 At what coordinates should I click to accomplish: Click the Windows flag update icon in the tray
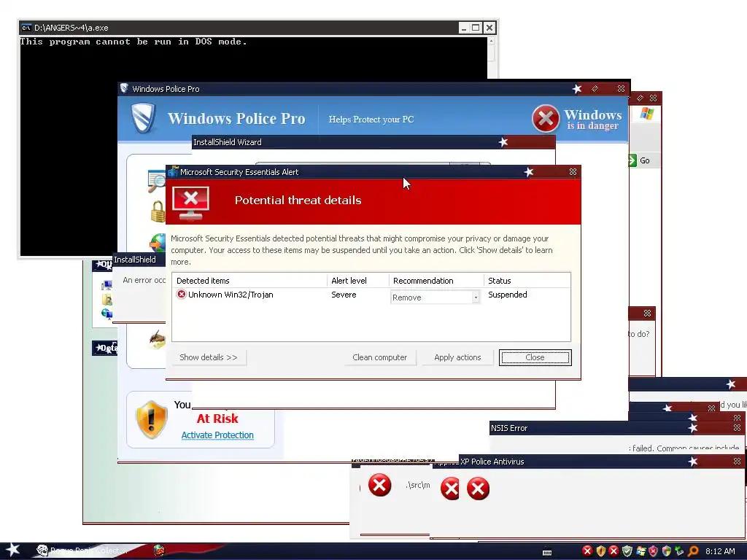pyautogui.click(x=640, y=551)
